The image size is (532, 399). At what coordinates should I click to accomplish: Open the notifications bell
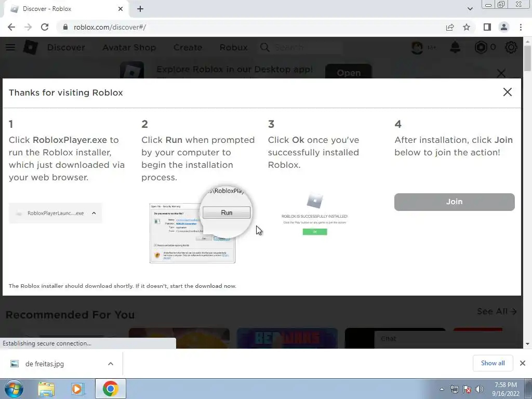(x=455, y=47)
